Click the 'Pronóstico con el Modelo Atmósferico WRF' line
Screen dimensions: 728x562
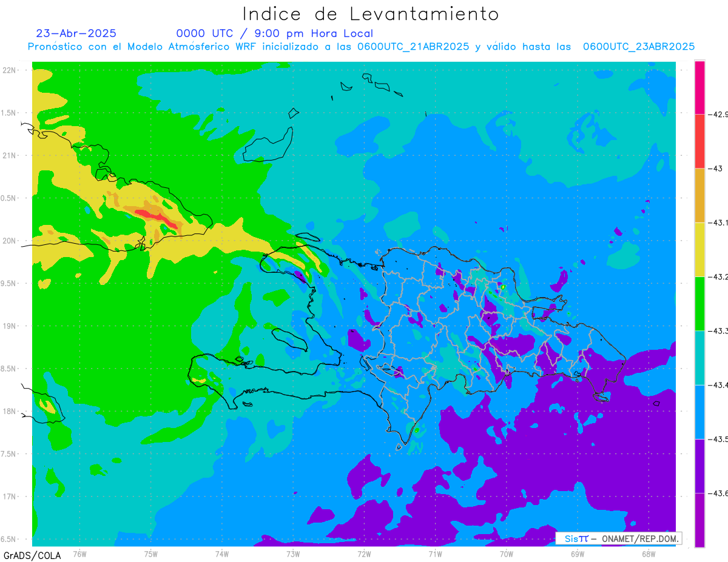coord(361,47)
